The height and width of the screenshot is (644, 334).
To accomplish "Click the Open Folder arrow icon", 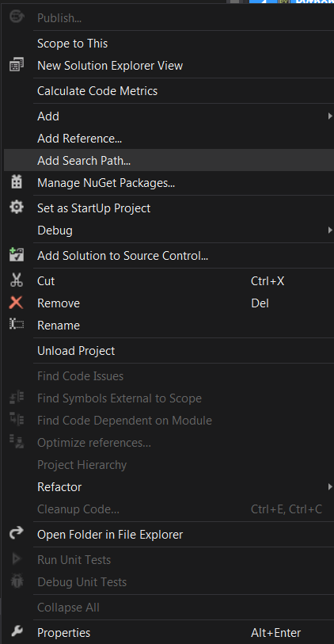I will [x=17, y=534].
